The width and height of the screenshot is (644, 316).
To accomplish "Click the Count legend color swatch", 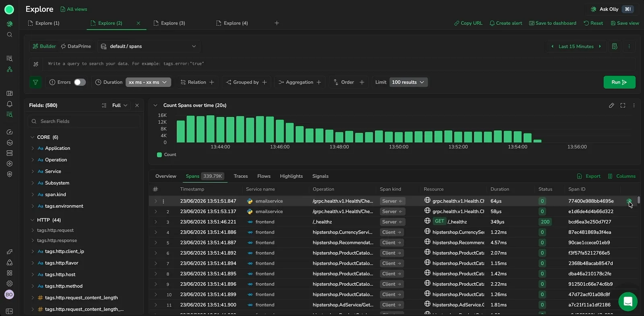I will pos(159,154).
